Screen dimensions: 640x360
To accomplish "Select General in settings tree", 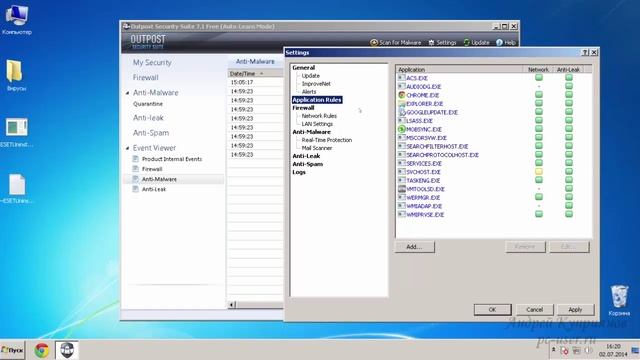I will [x=304, y=68].
